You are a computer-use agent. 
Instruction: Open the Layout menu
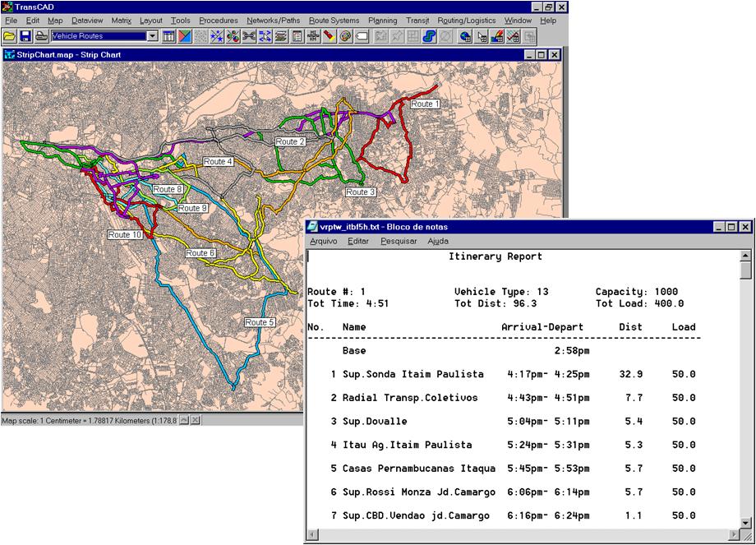click(151, 21)
